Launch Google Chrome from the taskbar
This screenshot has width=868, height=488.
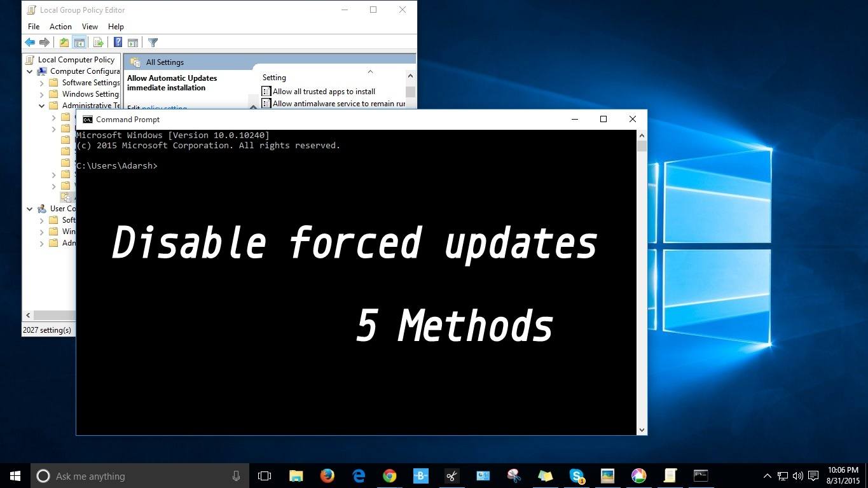[x=390, y=476]
